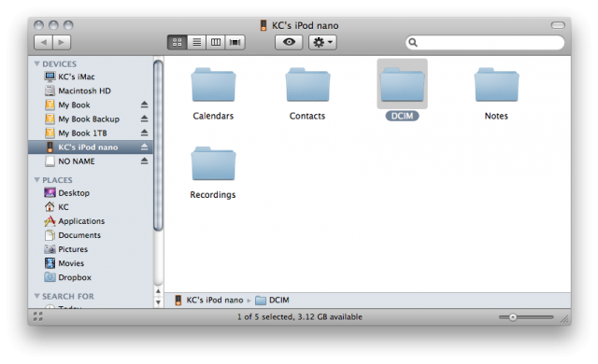Switch to Cover Flow view

tap(235, 42)
